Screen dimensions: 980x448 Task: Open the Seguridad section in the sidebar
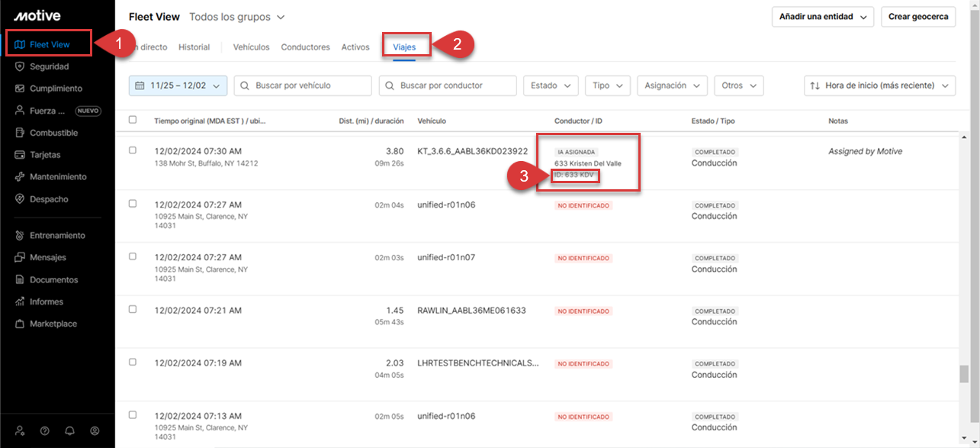point(49,66)
